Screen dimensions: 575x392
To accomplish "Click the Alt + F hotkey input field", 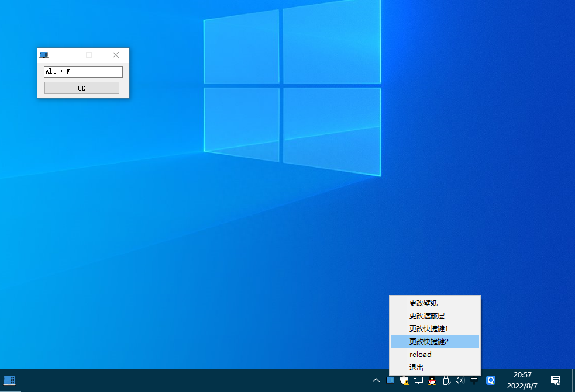I will tap(82, 71).
